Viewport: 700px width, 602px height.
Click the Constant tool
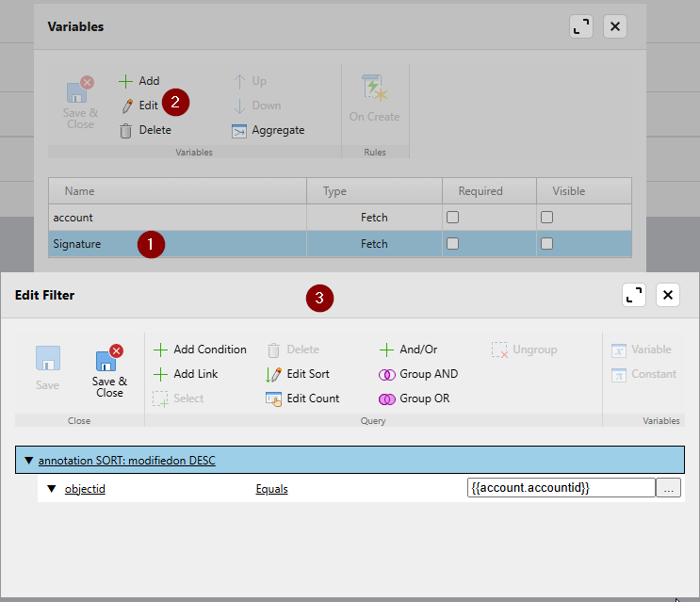point(644,374)
